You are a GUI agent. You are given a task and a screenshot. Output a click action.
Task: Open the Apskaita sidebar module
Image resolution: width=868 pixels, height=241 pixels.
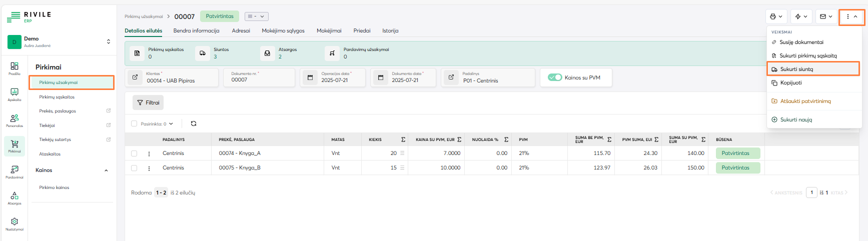[x=15, y=94]
